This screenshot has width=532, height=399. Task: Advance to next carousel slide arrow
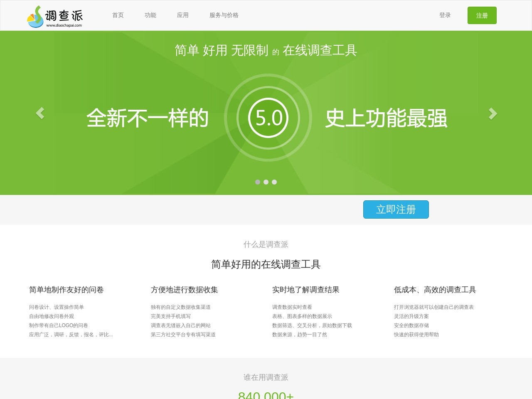493,113
